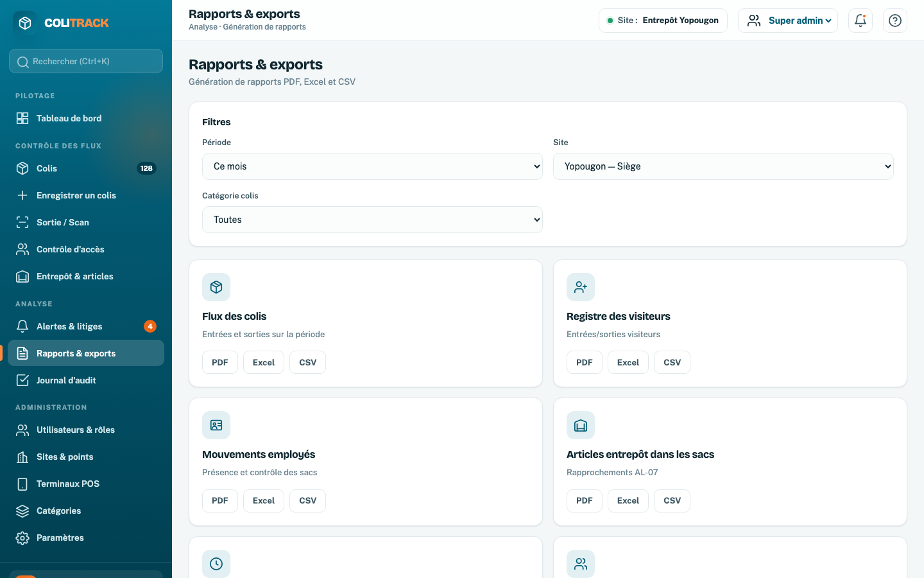Export Mouvements employés as PDF
The height and width of the screenshot is (578, 924).
(x=220, y=500)
